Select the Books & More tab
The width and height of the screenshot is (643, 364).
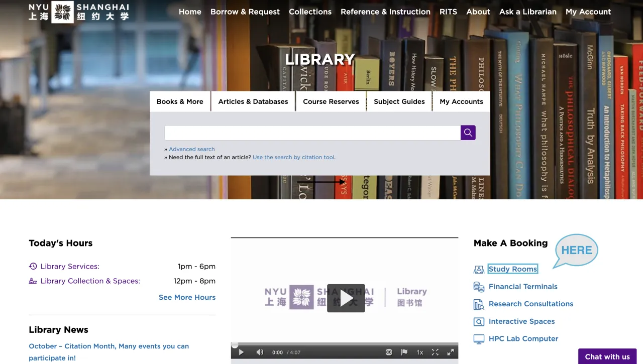(180, 101)
